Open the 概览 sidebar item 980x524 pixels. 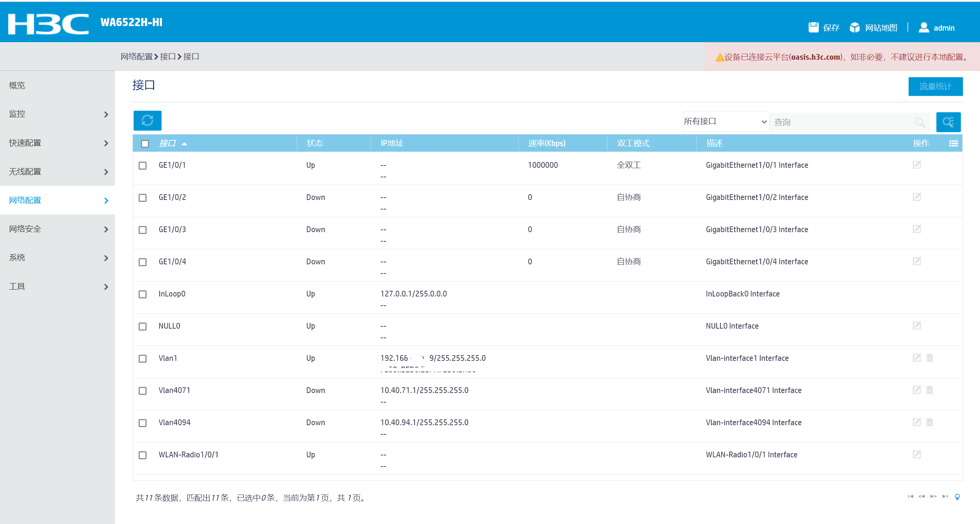17,85
